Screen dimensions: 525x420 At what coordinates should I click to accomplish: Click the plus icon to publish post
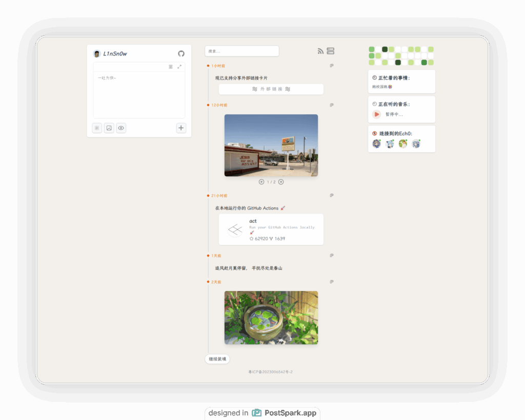[181, 128]
